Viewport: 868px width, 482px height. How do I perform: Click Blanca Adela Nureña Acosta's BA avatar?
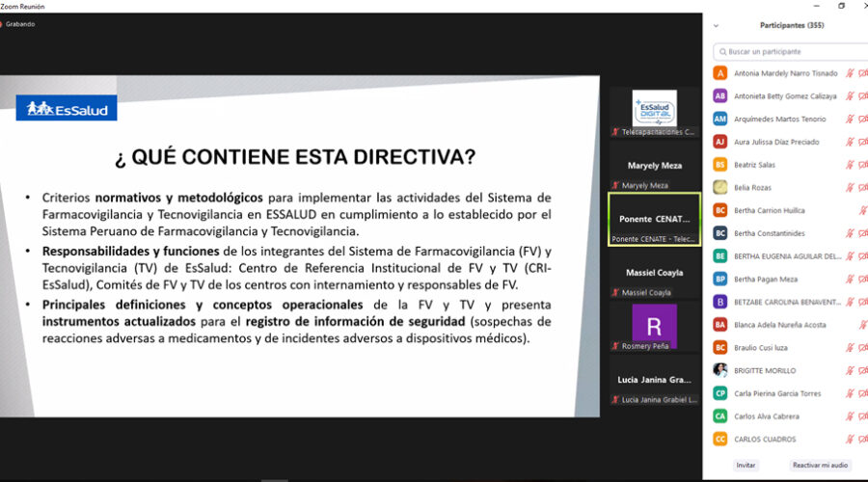click(720, 325)
